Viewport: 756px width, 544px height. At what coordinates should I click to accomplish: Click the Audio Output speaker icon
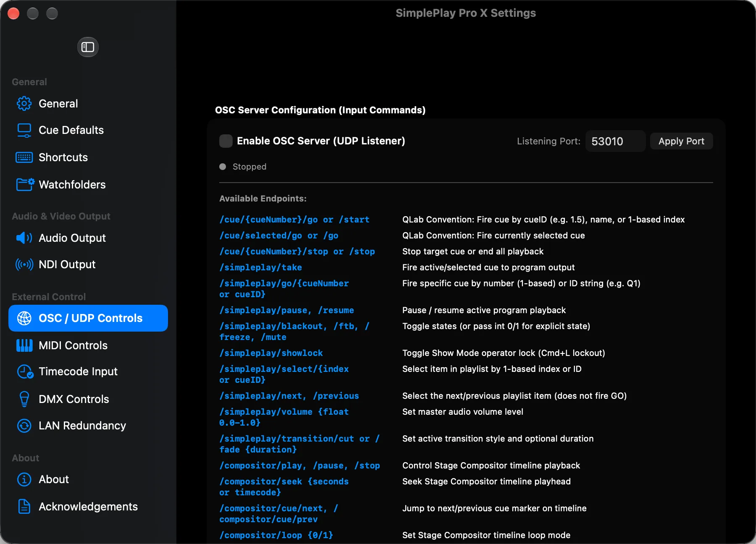click(x=24, y=238)
